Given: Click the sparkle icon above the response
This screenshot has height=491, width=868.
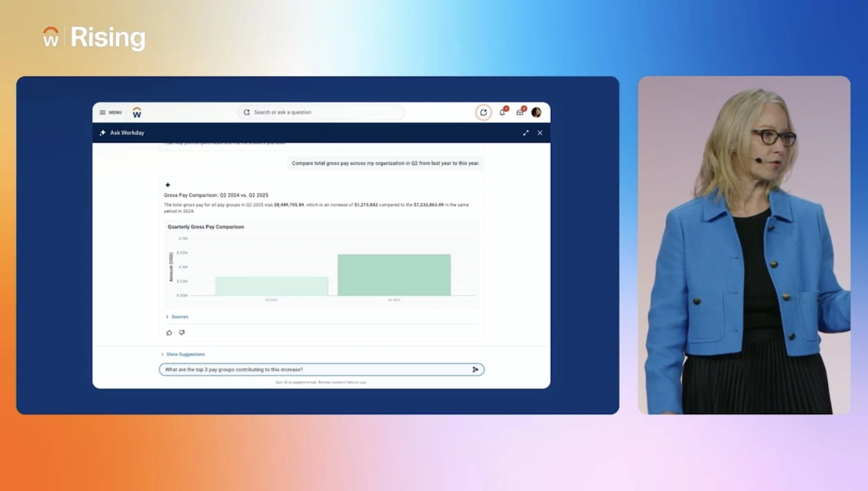Looking at the screenshot, I should click(x=168, y=185).
